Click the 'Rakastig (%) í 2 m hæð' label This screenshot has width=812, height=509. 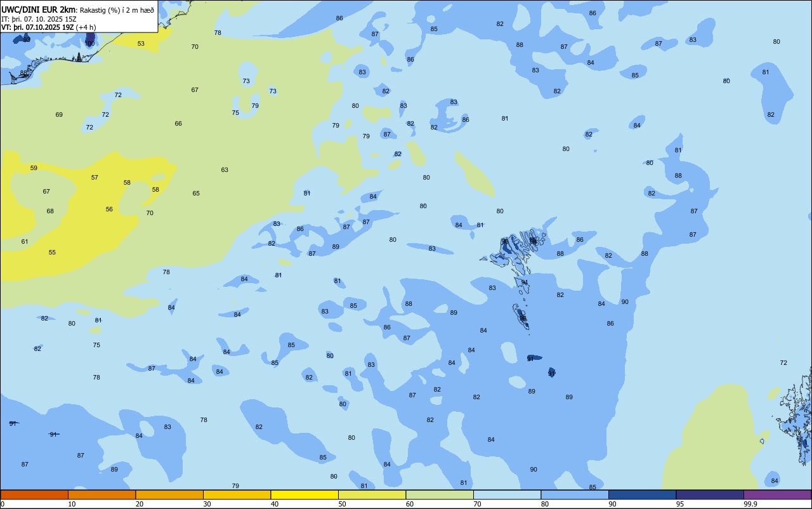(x=117, y=10)
